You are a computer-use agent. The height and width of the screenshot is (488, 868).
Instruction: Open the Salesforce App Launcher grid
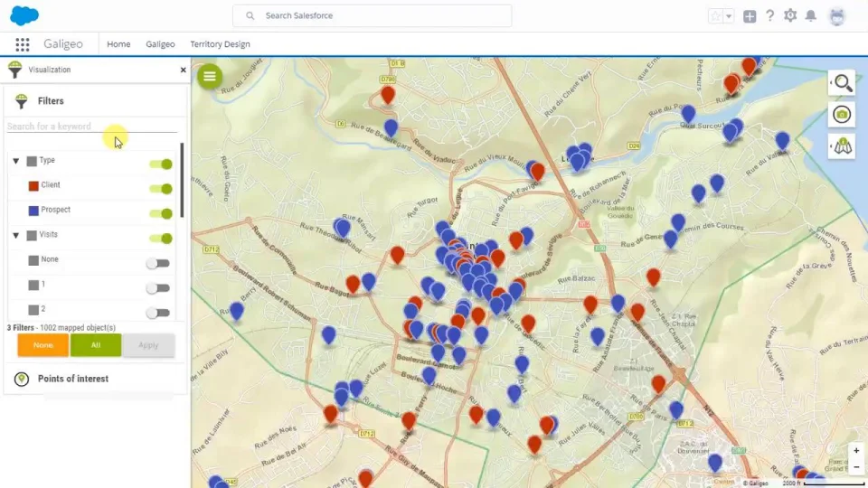pos(23,44)
